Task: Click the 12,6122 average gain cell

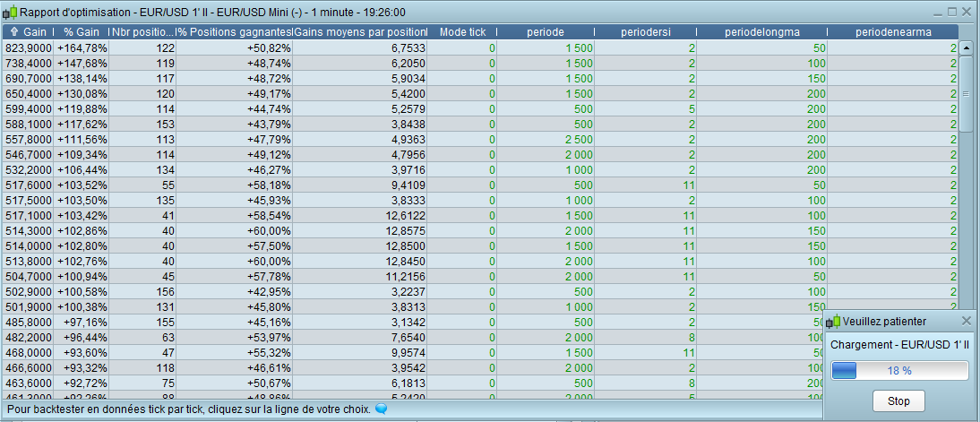Action: (361, 214)
